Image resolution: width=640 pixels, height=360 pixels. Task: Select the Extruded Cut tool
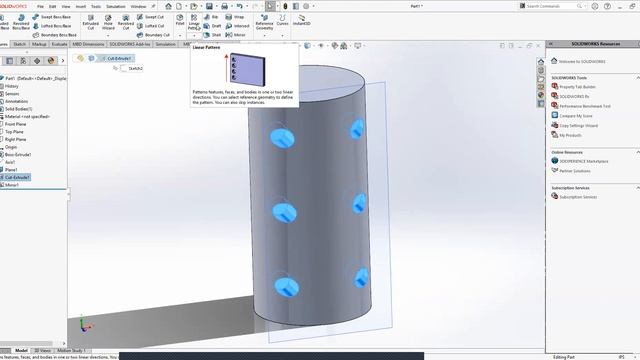[91, 22]
